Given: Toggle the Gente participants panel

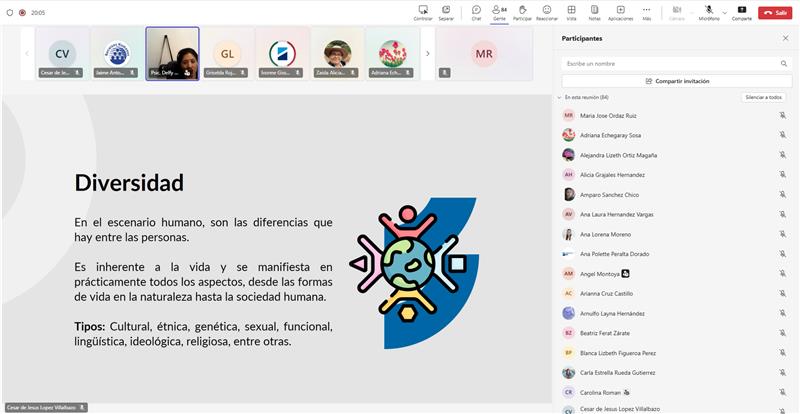Looking at the screenshot, I should [499, 11].
